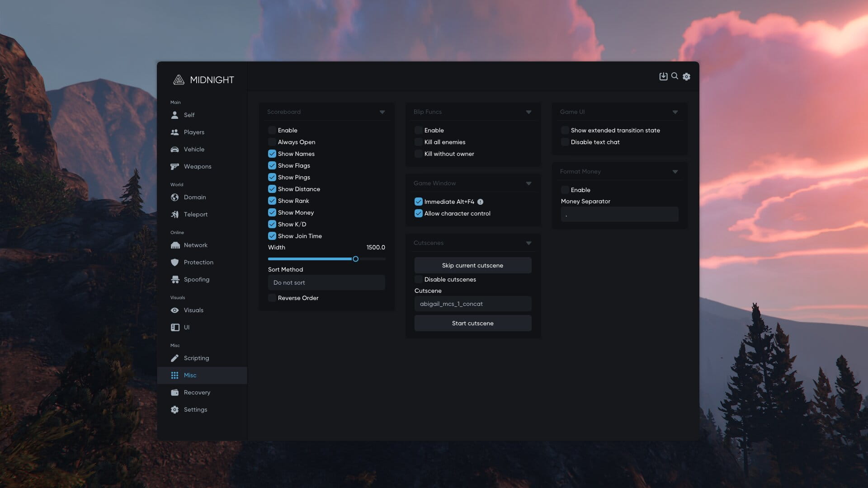Viewport: 868px width, 488px height.
Task: Collapse the Scoreboard panel arrow
Action: point(382,112)
